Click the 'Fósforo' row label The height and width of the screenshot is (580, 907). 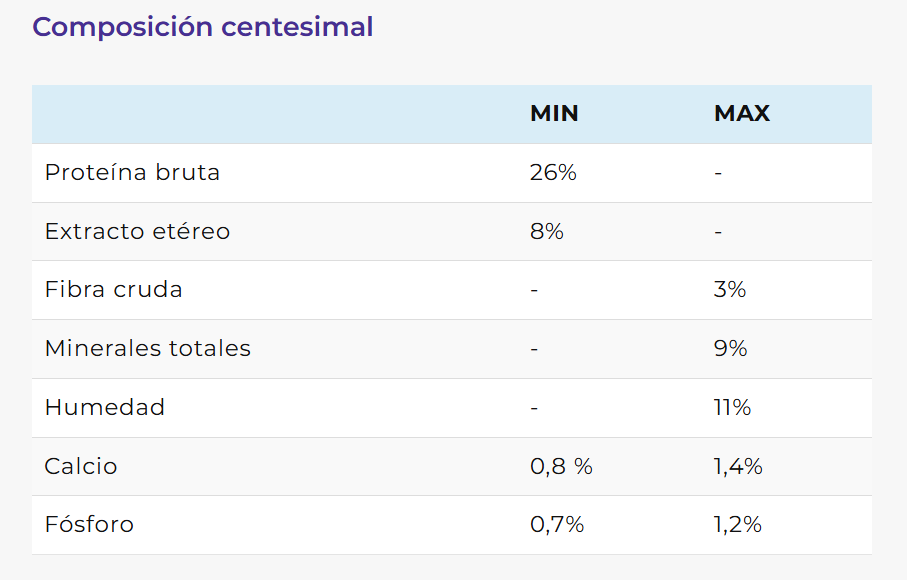(x=89, y=525)
